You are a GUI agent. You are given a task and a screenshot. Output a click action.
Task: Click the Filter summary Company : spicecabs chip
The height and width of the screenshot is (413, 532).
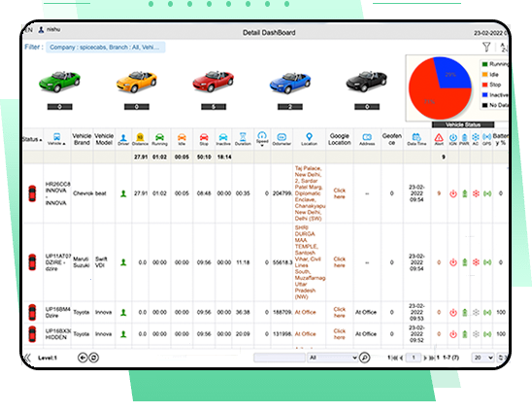pyautogui.click(x=106, y=48)
